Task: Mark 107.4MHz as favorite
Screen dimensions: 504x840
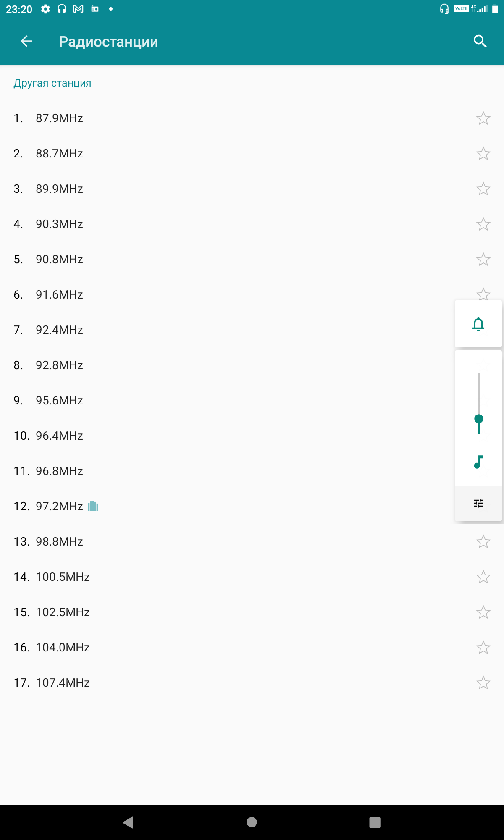Action: point(483,683)
